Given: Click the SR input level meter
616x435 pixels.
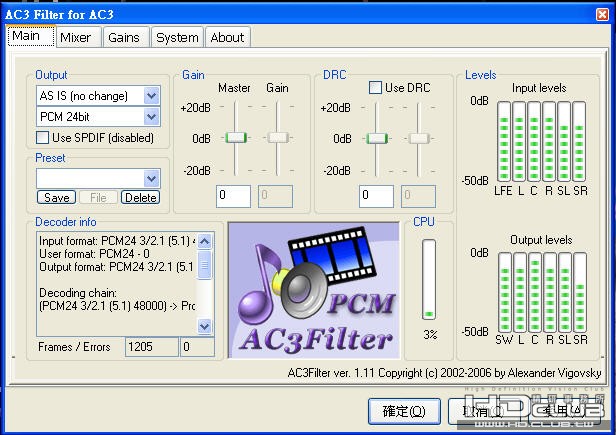Looking at the screenshot, I should [x=579, y=141].
